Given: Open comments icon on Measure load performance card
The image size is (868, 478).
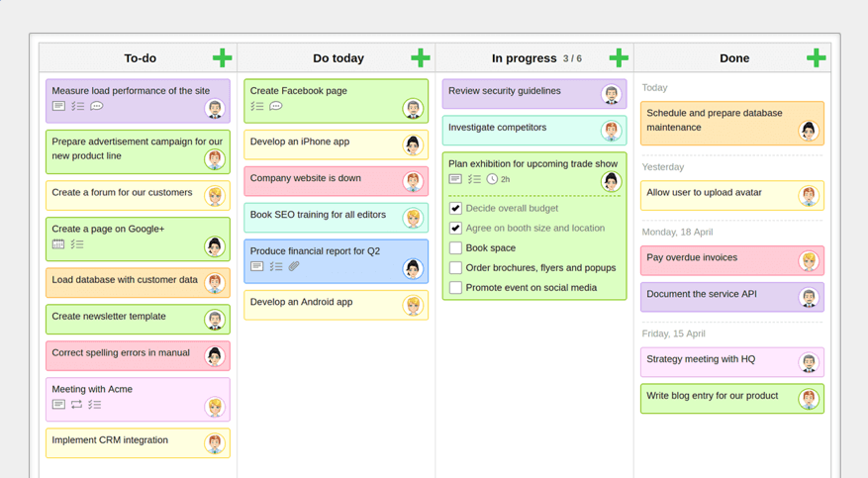Looking at the screenshot, I should [x=97, y=106].
